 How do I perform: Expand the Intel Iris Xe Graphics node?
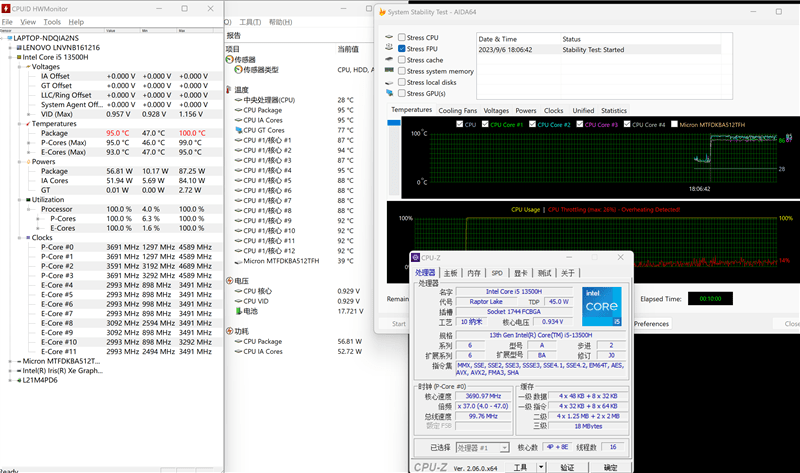point(11,371)
